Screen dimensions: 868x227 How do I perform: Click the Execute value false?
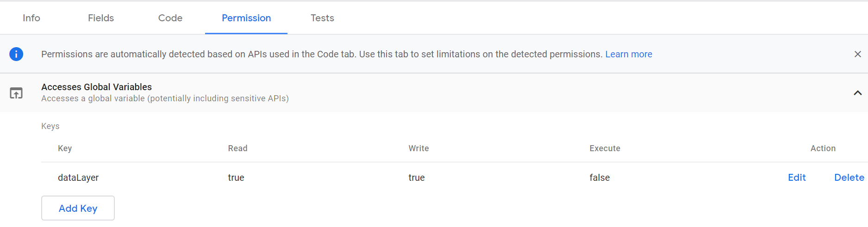pos(599,178)
